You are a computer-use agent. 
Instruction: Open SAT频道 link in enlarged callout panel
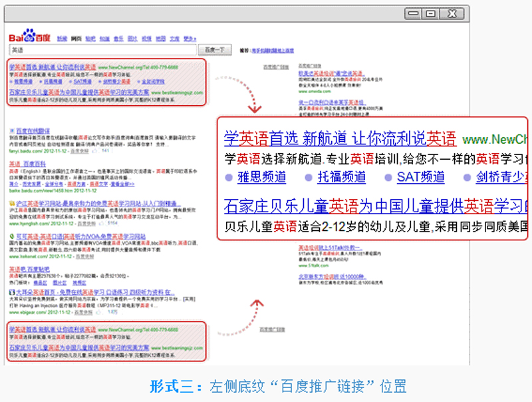tap(421, 177)
